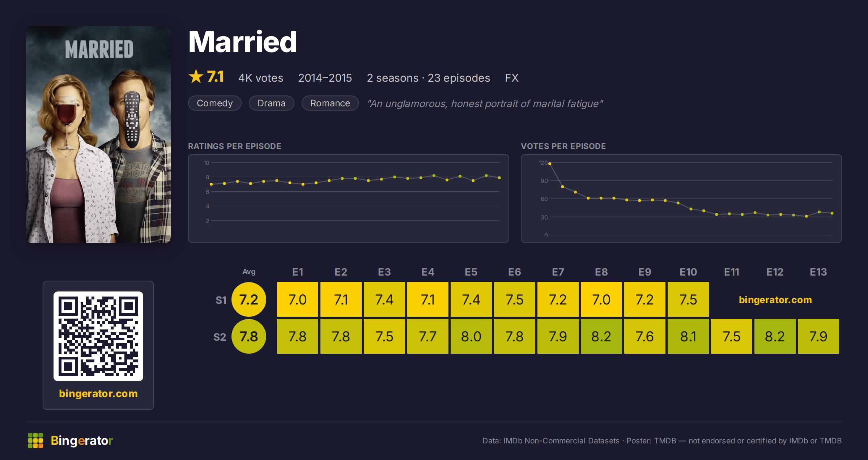Image resolution: width=868 pixels, height=460 pixels.
Task: Click the Bingerator brand name in footer
Action: [82, 440]
